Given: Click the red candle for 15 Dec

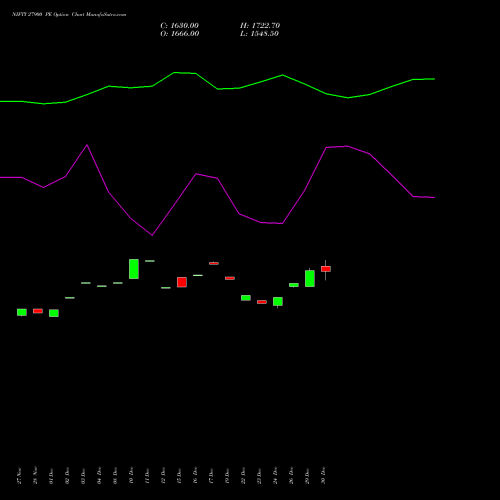Looking at the screenshot, I should point(182,282).
